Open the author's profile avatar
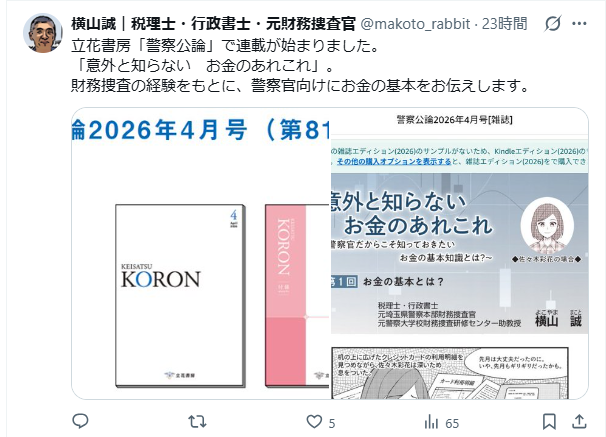This screenshot has width=606, height=437. point(43,32)
